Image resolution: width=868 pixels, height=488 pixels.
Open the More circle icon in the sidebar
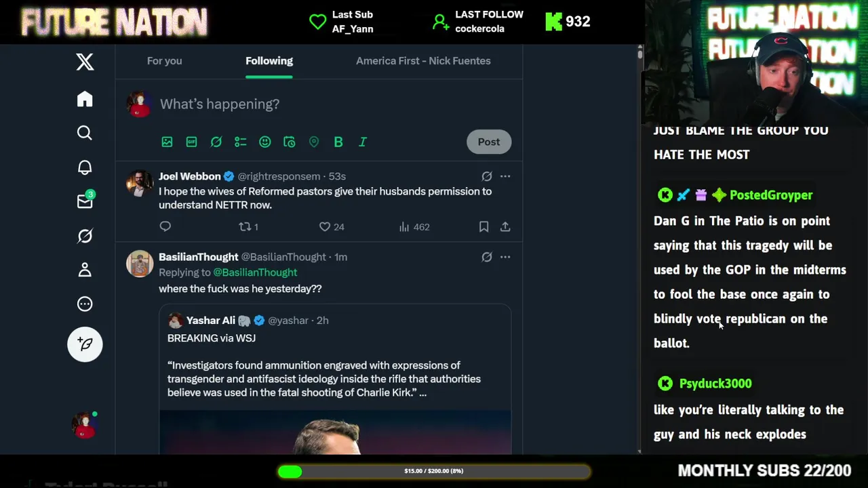(x=85, y=304)
